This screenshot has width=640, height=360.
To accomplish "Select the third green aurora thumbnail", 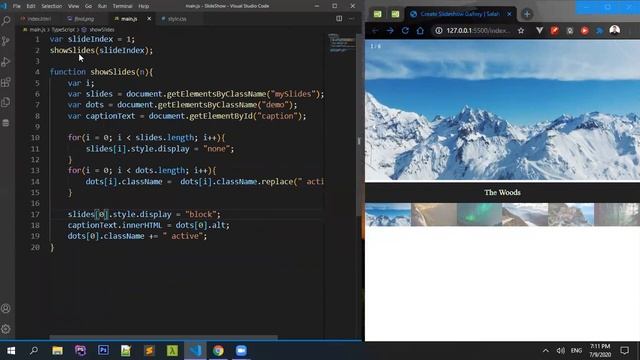I will 479,215.
